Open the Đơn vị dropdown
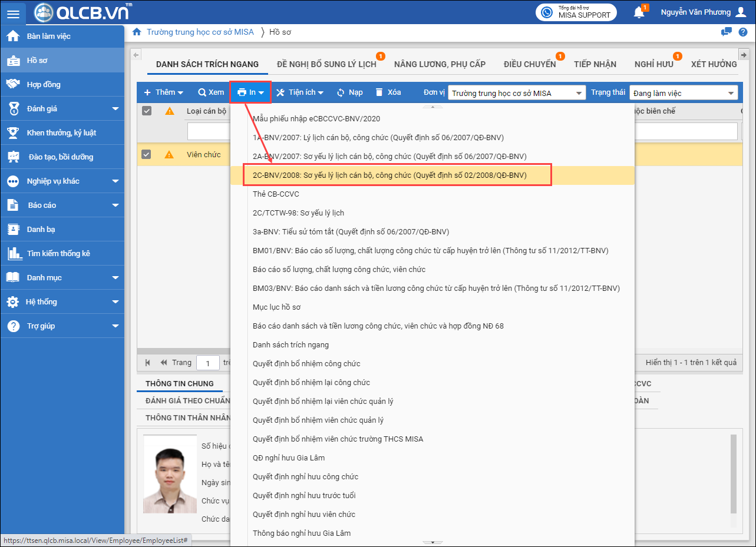The height and width of the screenshot is (547, 756). pyautogui.click(x=517, y=93)
